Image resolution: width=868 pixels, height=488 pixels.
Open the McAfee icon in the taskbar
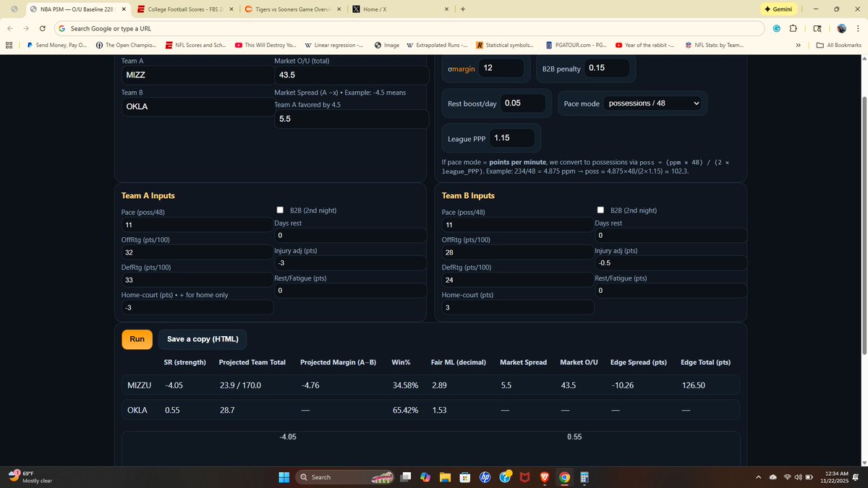coord(525,477)
